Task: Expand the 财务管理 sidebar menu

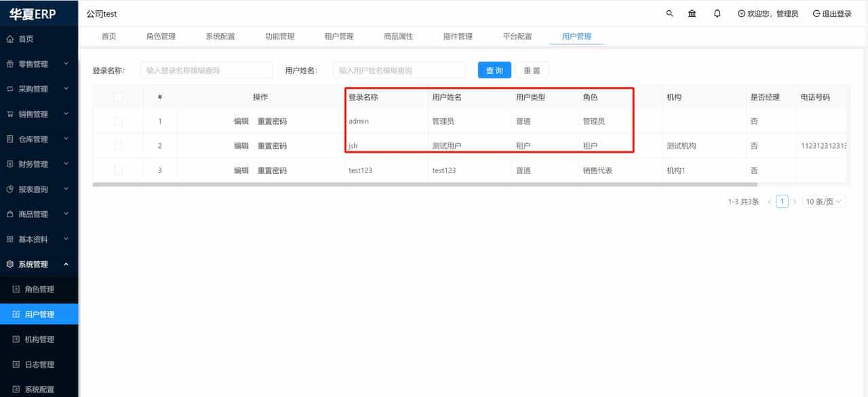Action: click(37, 164)
